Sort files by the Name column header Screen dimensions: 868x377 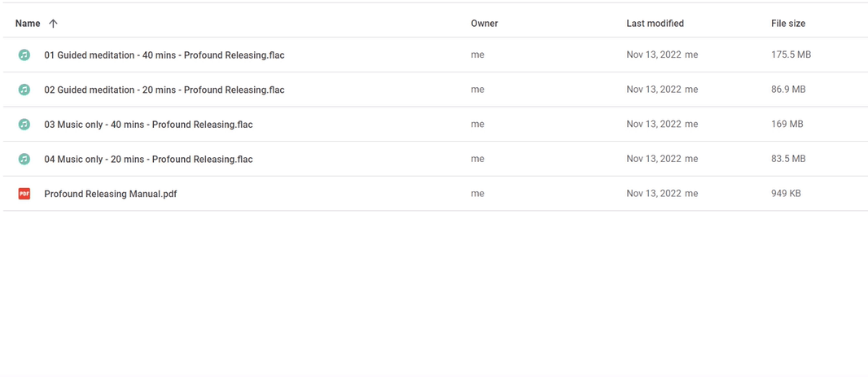(x=28, y=24)
